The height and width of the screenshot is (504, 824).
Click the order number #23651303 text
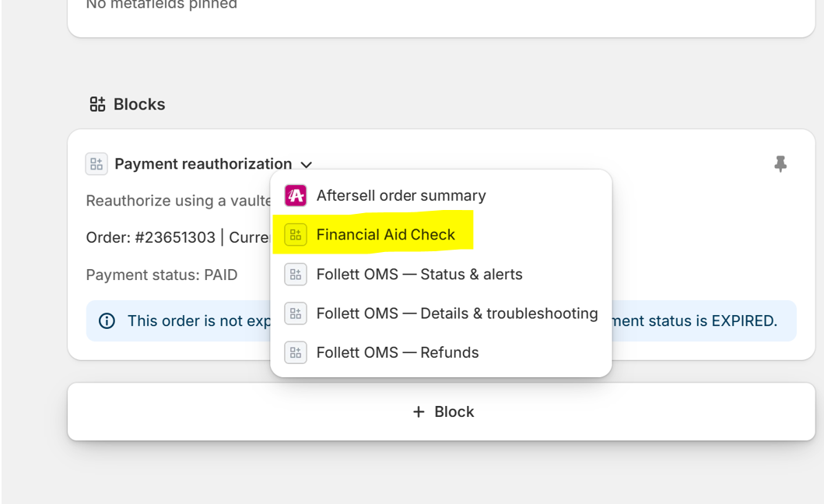[x=175, y=237]
